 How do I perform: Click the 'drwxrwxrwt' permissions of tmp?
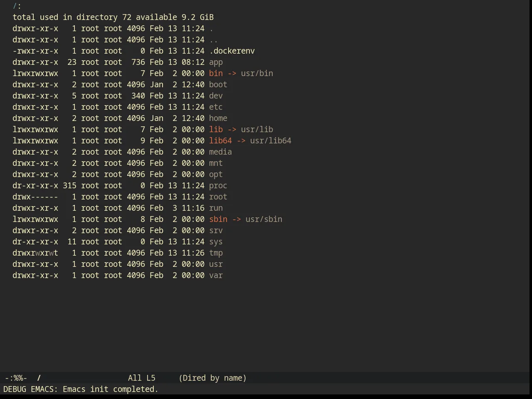coord(35,253)
